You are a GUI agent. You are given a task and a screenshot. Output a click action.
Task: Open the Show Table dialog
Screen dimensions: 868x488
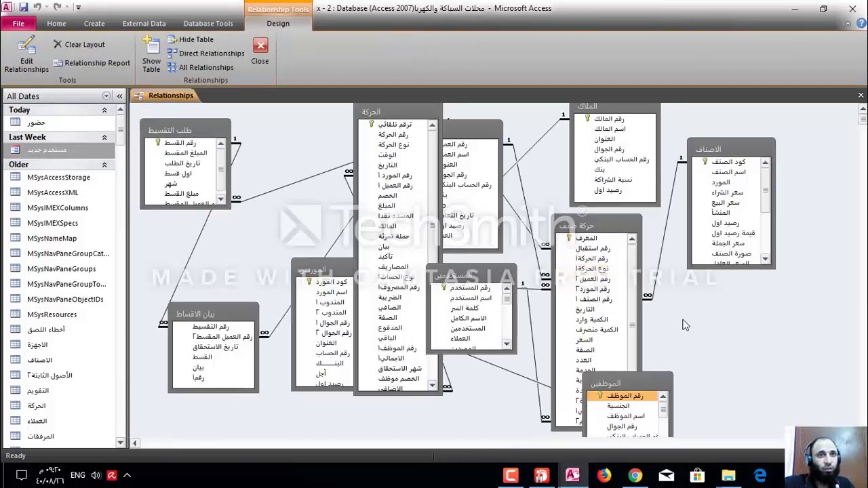pos(151,55)
